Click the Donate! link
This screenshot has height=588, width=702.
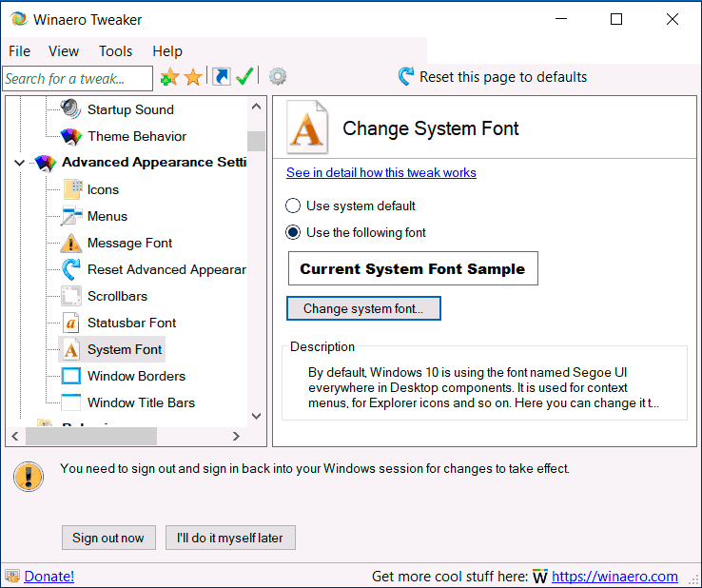(x=49, y=576)
